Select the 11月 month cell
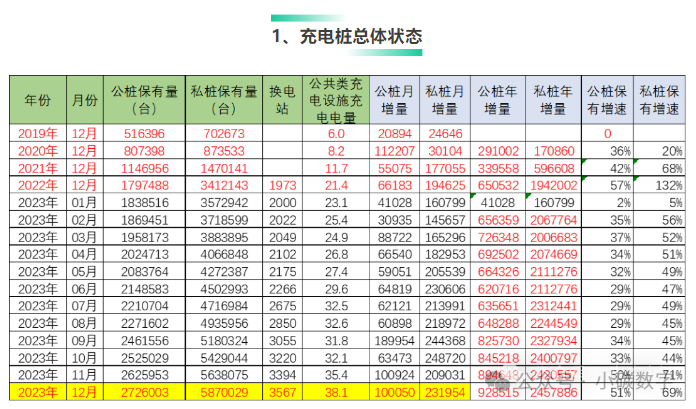696x409 pixels. coord(85,375)
